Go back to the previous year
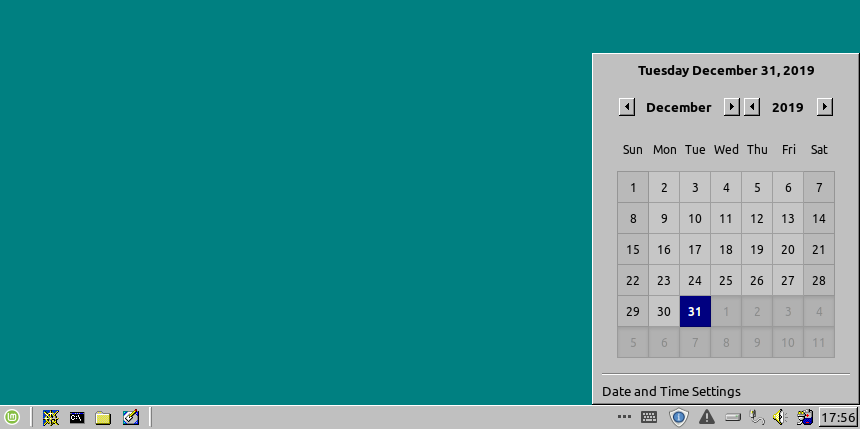Image resolution: width=860 pixels, height=429 pixels. [x=752, y=107]
